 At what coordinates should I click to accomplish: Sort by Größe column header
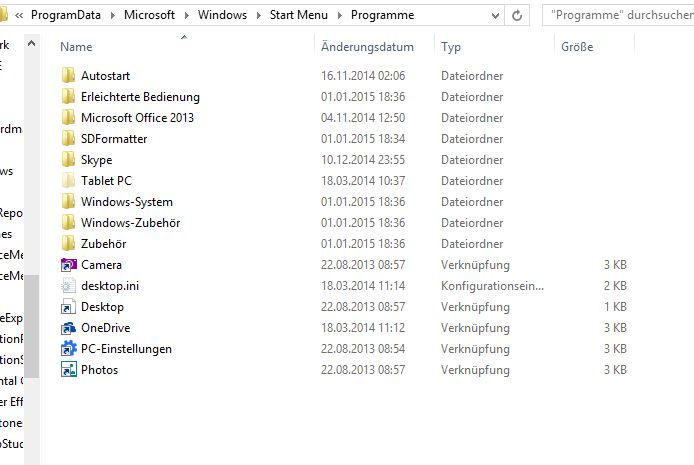tap(577, 47)
